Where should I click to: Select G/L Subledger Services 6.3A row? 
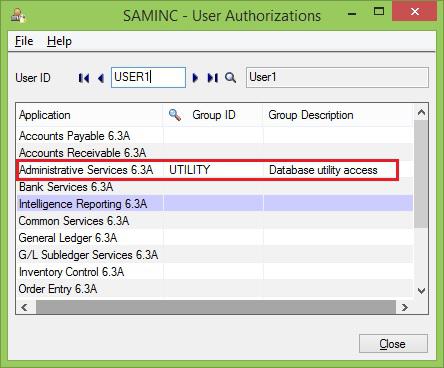point(215,255)
